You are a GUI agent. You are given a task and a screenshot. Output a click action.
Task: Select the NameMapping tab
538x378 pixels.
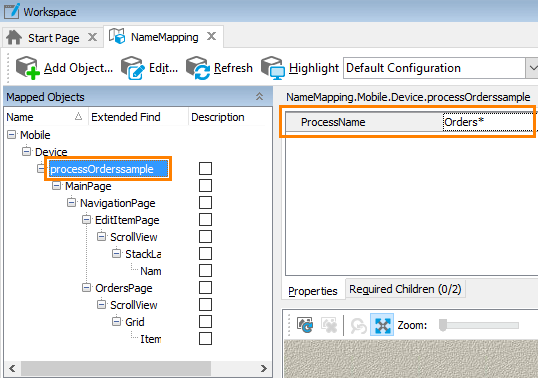coord(165,37)
